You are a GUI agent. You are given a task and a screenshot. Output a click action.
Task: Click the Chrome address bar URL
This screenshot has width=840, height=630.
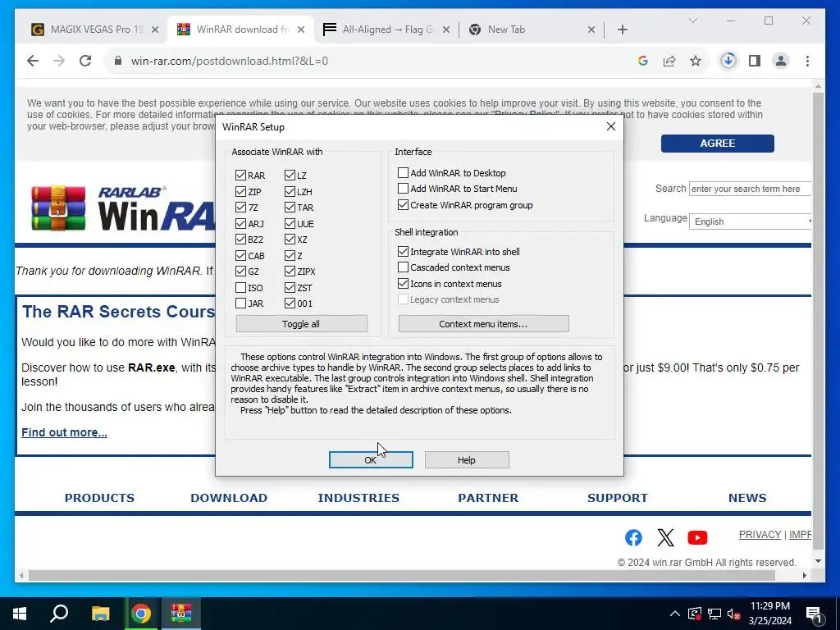230,61
